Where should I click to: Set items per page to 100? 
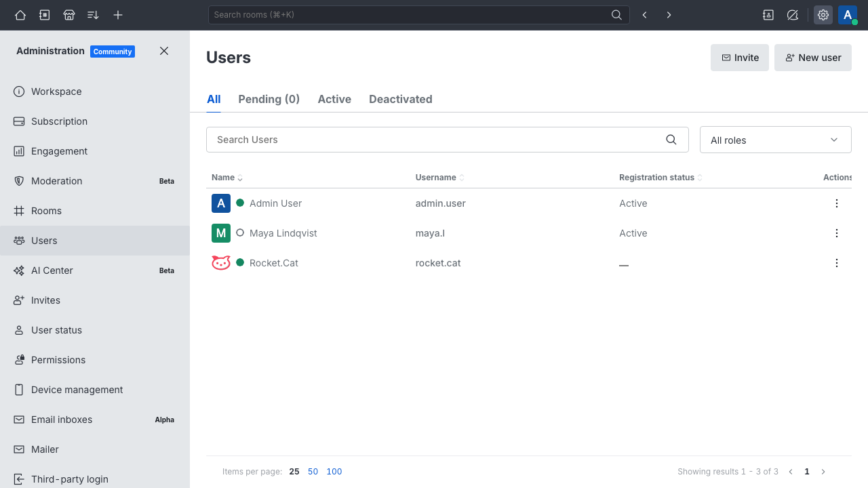[x=334, y=472]
